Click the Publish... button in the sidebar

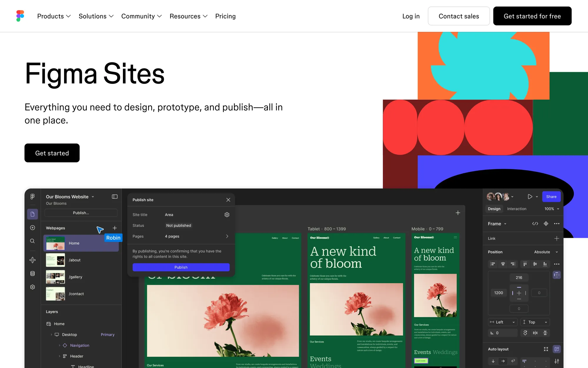(81, 213)
